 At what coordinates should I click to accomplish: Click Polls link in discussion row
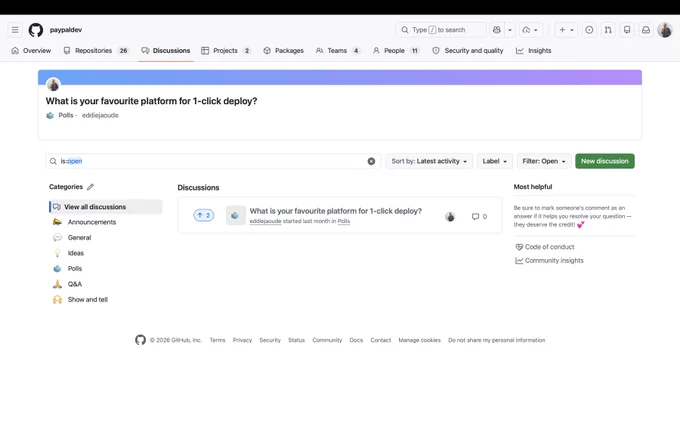coord(344,221)
